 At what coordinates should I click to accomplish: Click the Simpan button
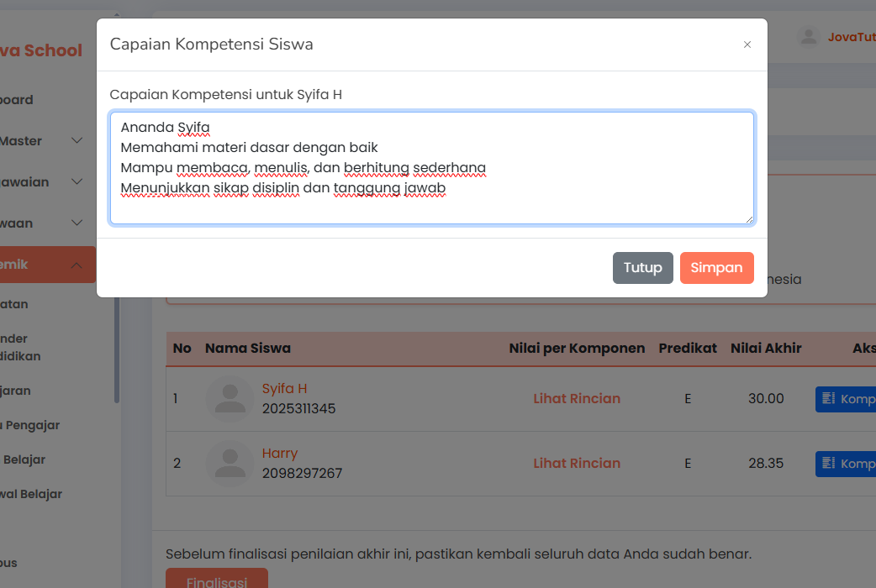click(x=716, y=268)
